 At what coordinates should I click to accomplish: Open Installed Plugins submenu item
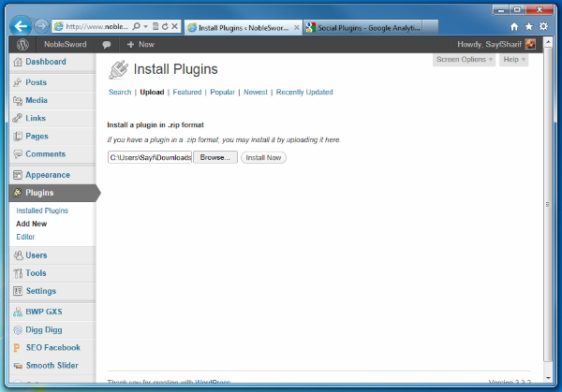(x=42, y=211)
